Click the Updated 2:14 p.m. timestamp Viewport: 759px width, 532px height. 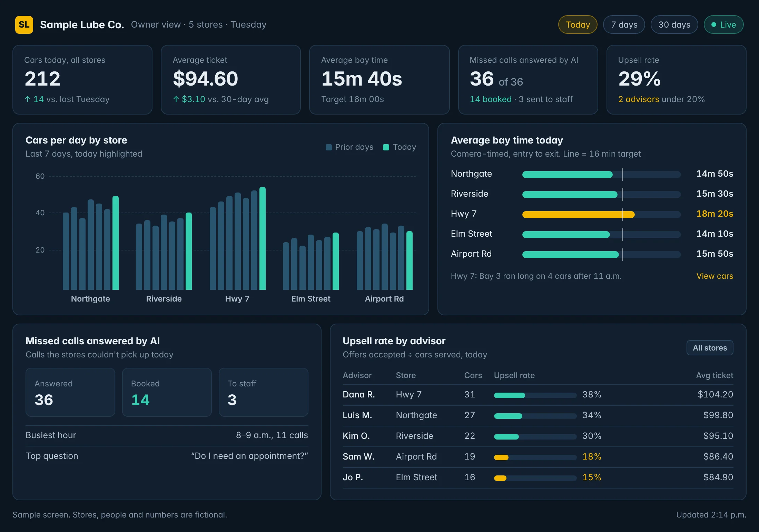[x=711, y=515]
